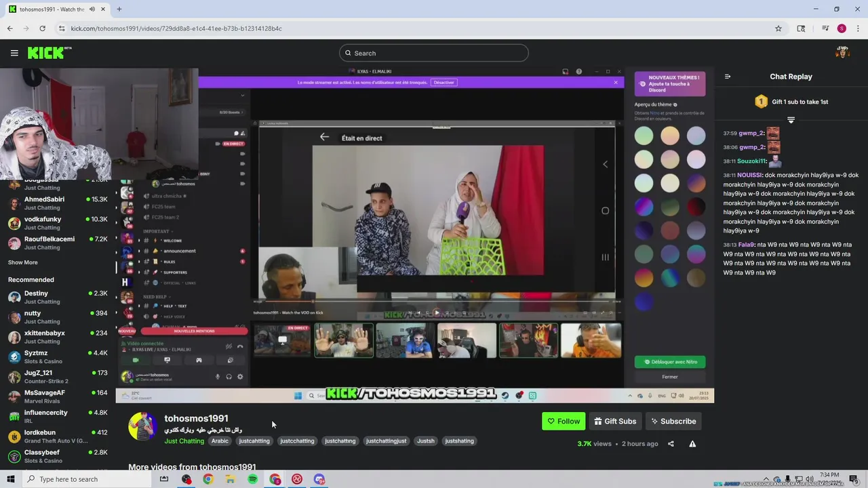Open the tohosmos1991 channel name link
The height and width of the screenshot is (488, 868).
click(196, 418)
